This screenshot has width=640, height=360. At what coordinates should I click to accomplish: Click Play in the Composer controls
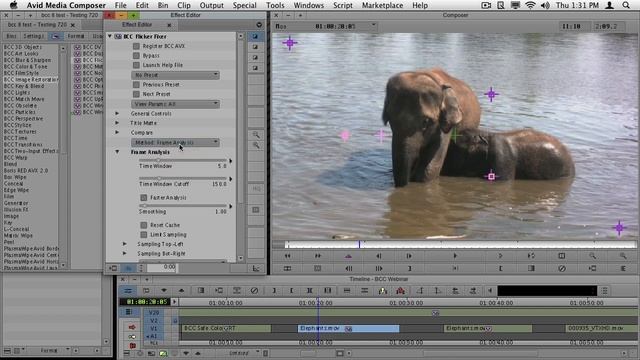(455, 256)
